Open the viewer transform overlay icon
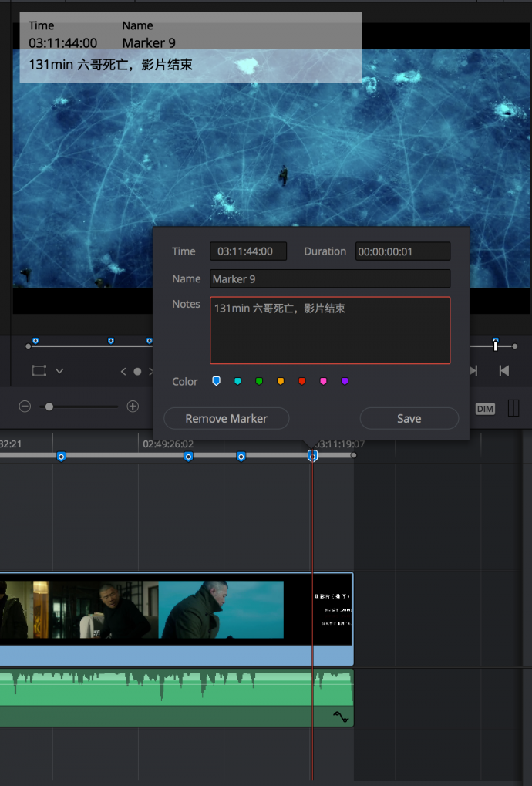532x786 pixels. (x=39, y=371)
